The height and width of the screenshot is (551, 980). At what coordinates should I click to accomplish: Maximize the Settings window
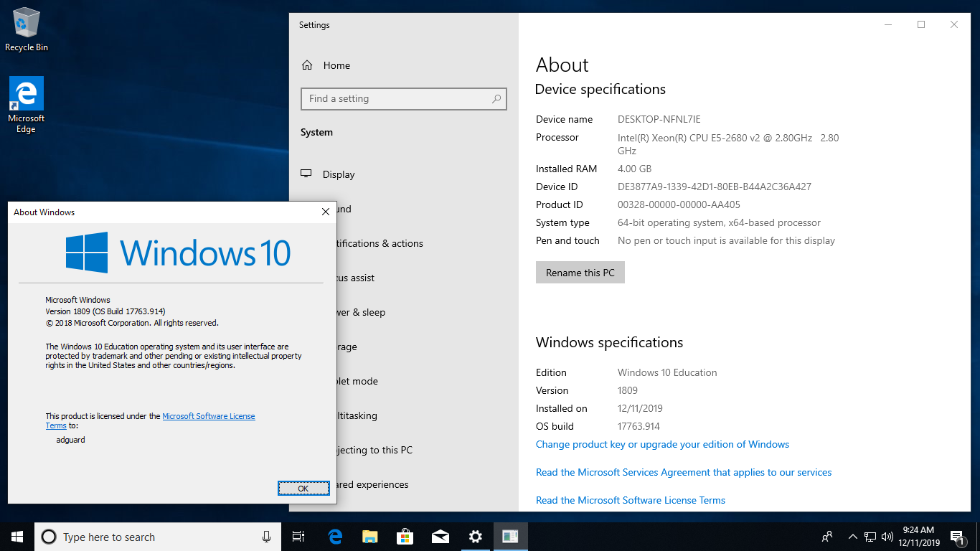pos(921,24)
